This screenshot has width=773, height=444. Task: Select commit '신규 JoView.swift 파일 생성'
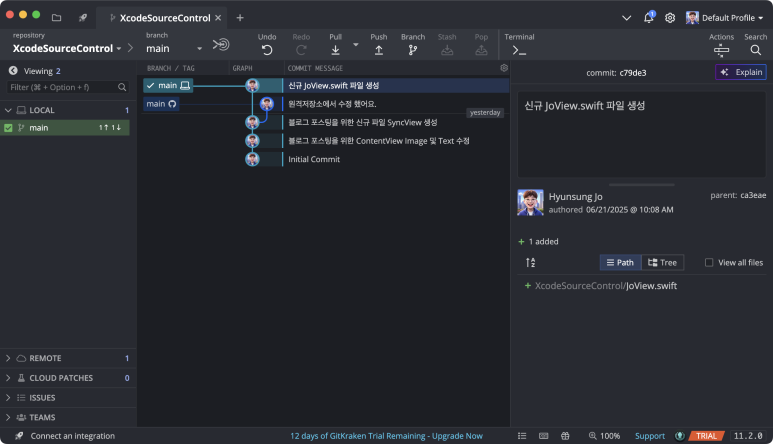396,86
